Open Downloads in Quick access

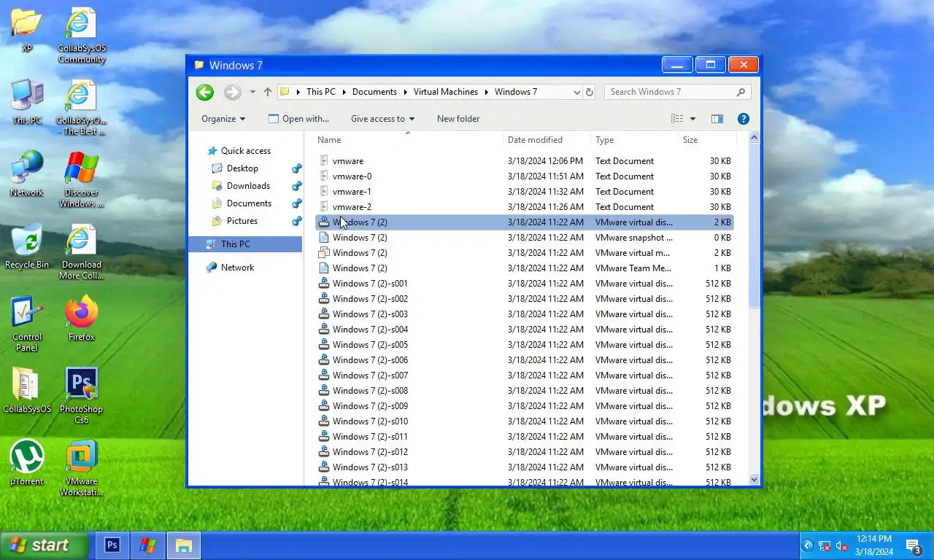click(248, 186)
